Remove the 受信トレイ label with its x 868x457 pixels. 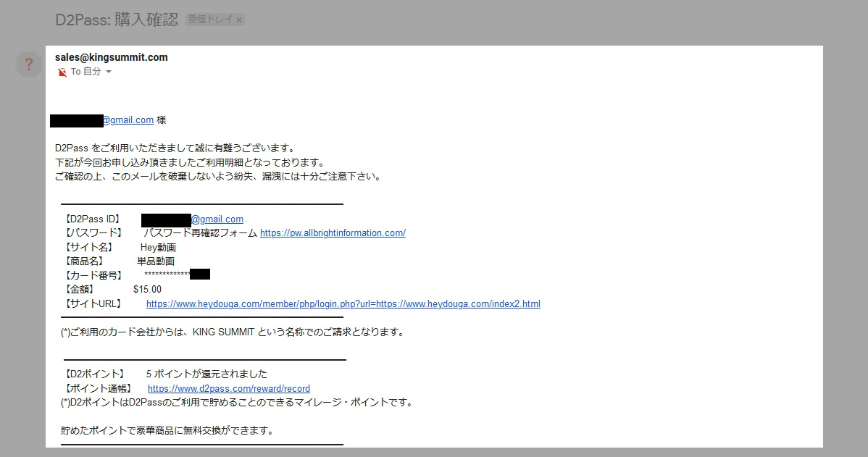tap(239, 20)
